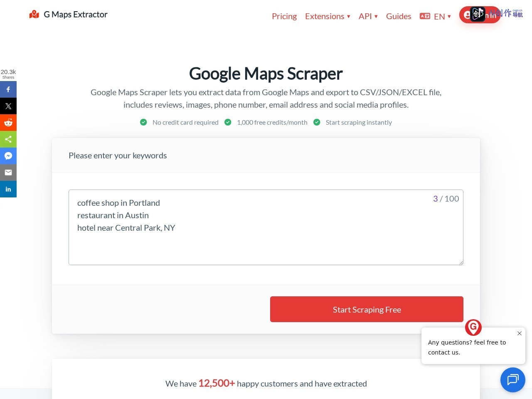Screen dimensions: 532x399
Task: Click the textarea resize handle
Action: click(461, 263)
